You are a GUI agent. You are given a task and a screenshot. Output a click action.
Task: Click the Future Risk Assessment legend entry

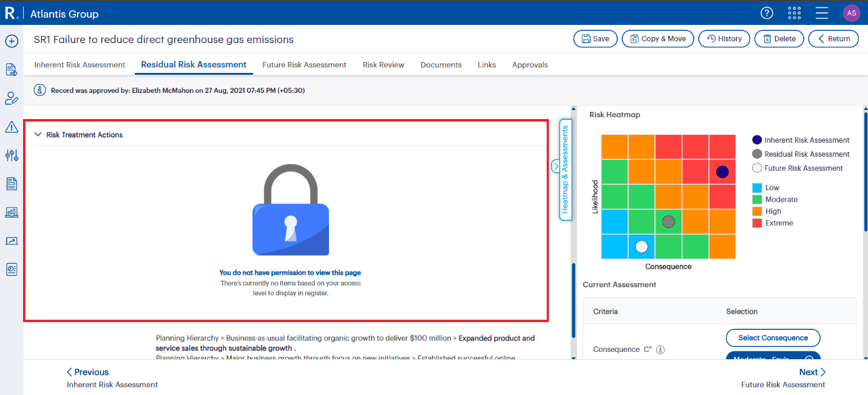pos(798,168)
